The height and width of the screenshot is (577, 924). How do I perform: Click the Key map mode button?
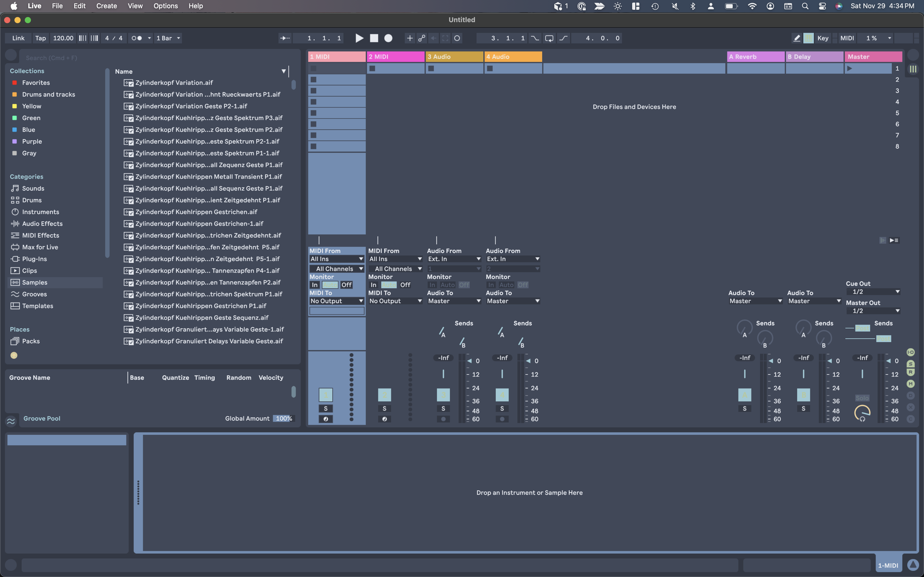click(822, 38)
